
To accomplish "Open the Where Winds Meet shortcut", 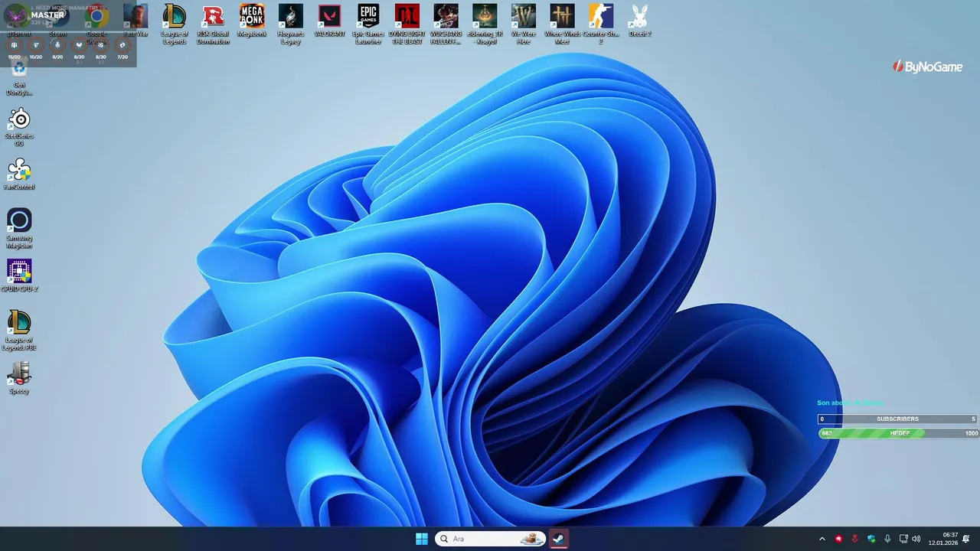I will pyautogui.click(x=562, y=24).
